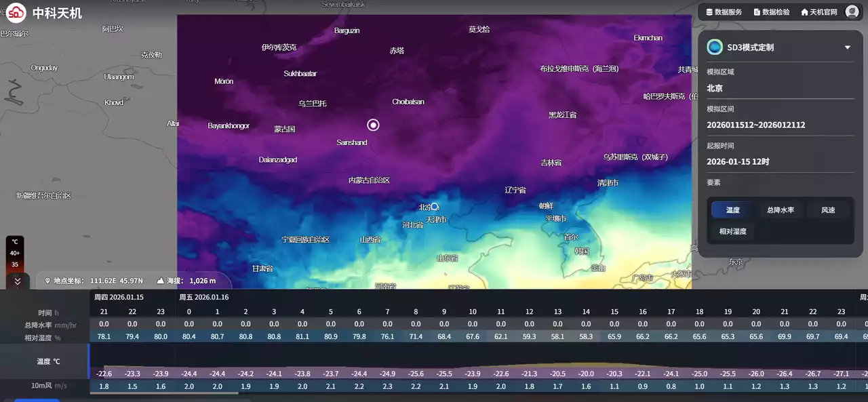This screenshot has width=868, height=402.
Task: Switch to 总降水率 element
Action: tap(780, 210)
